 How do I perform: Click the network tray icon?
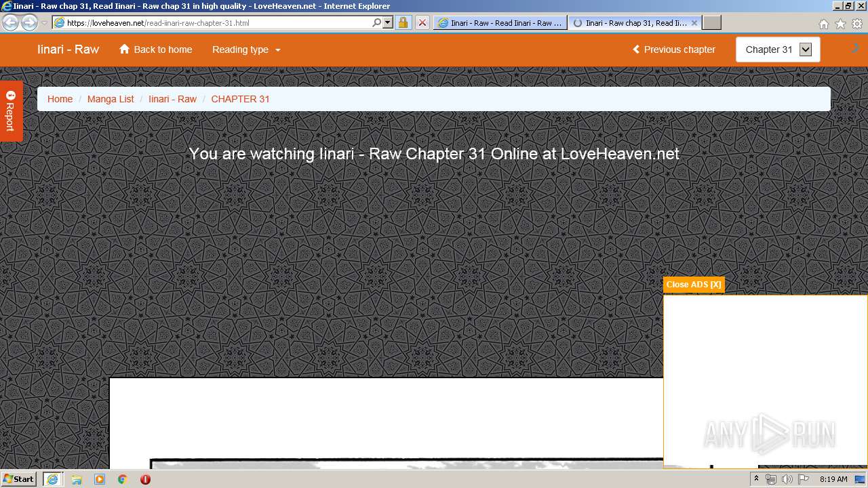[771, 479]
